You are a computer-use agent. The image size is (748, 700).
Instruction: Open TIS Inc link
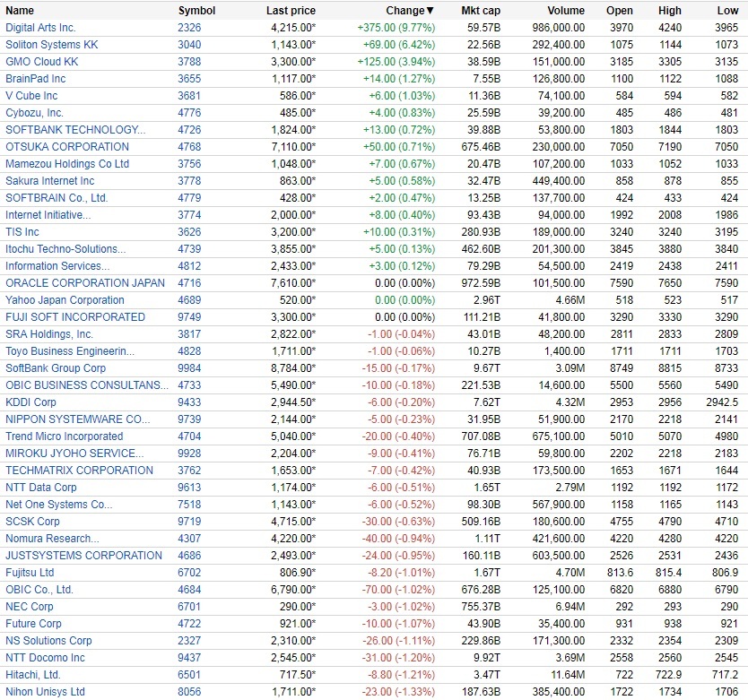click(x=22, y=232)
